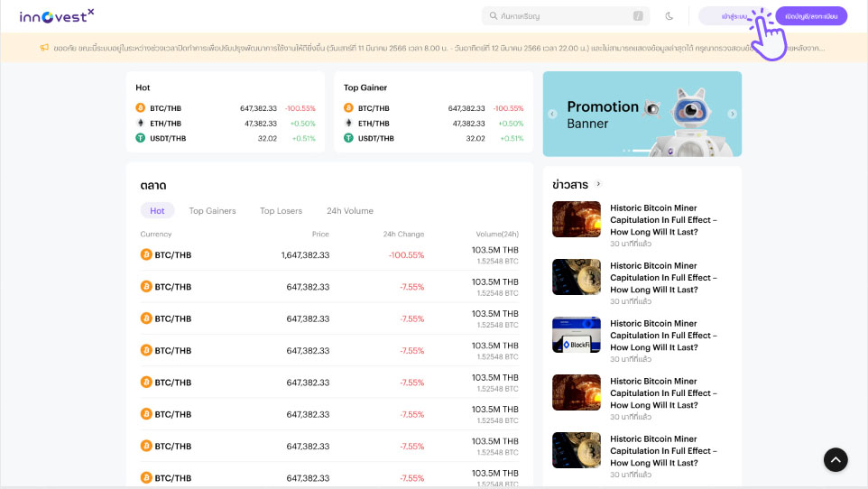Open ETH/THB in the Top Gainer card

pos(374,123)
